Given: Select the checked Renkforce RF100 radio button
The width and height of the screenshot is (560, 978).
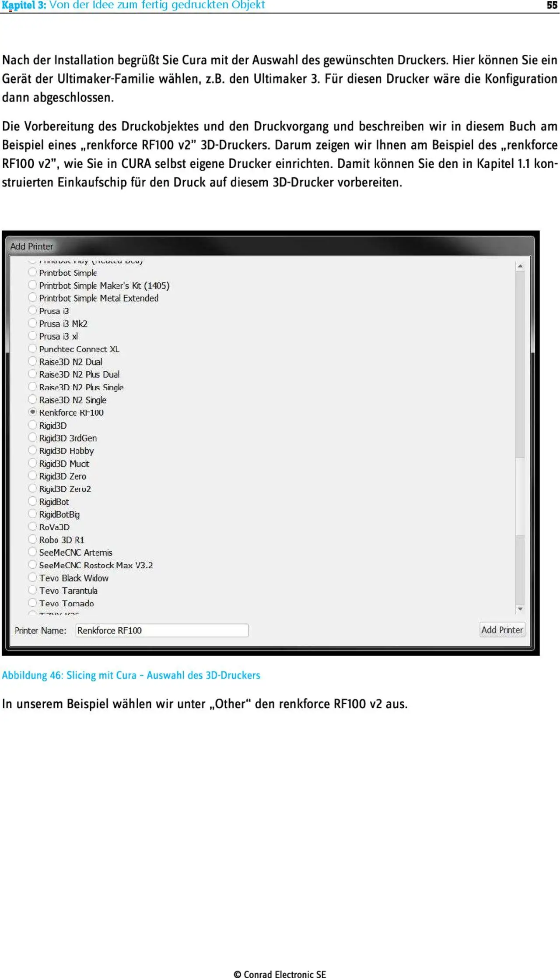Looking at the screenshot, I should 32,412.
